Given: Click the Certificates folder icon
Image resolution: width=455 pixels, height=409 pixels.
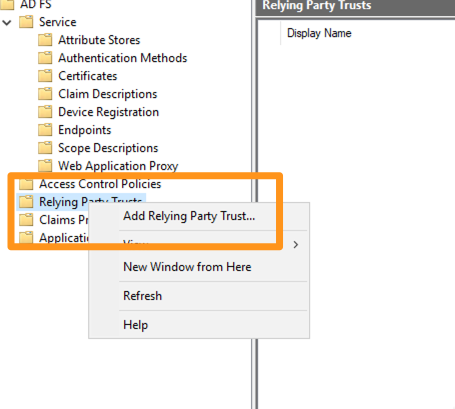Looking at the screenshot, I should (45, 76).
